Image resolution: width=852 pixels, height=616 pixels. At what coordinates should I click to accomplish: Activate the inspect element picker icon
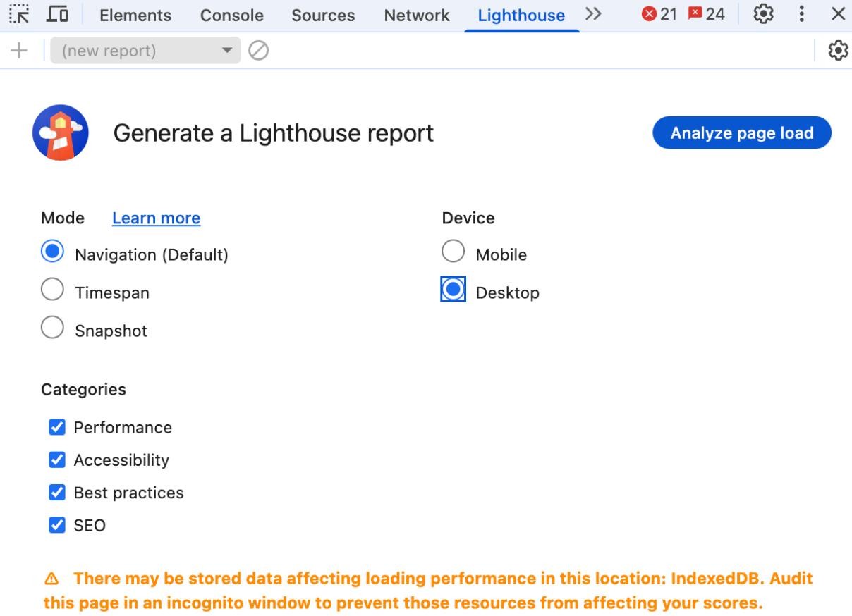20,14
